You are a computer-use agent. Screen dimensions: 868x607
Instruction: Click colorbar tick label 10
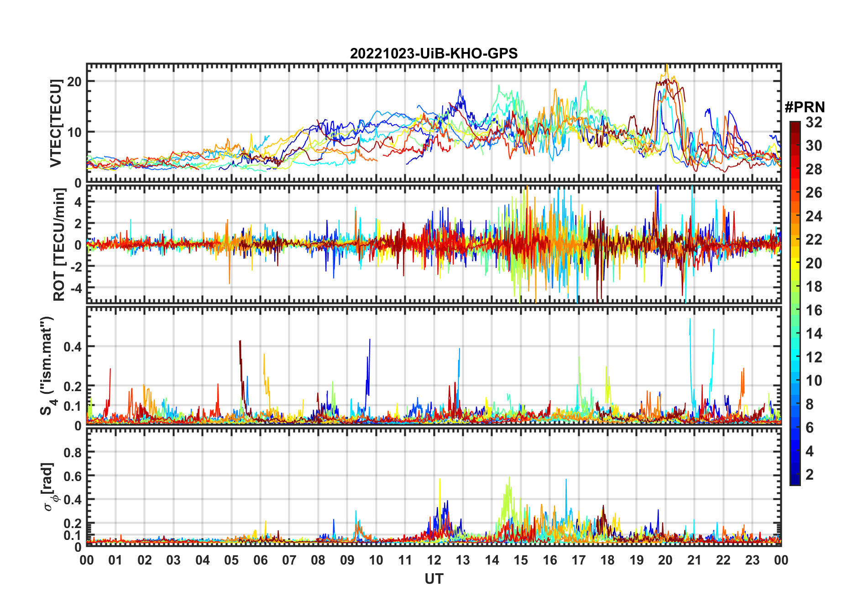pos(814,381)
